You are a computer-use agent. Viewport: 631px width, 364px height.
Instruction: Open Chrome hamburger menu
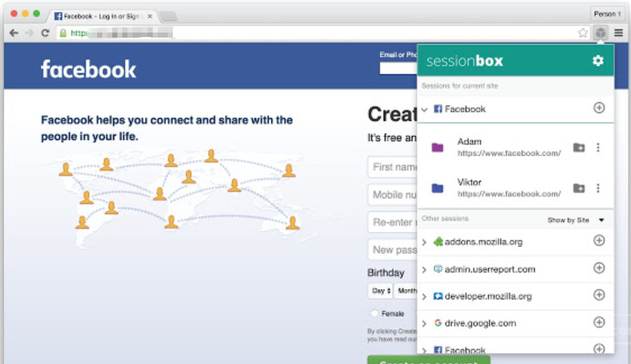[619, 33]
